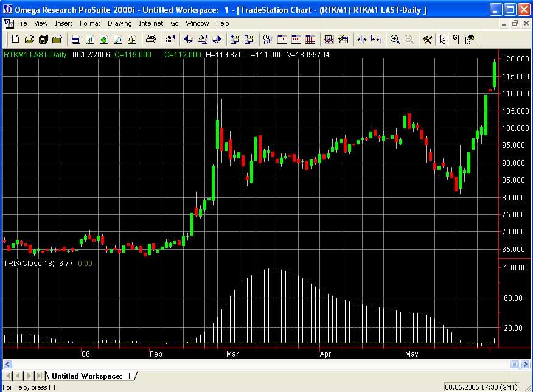Switch to the Untitled Workspace: 1 tab
533x392 pixels.
click(x=90, y=376)
